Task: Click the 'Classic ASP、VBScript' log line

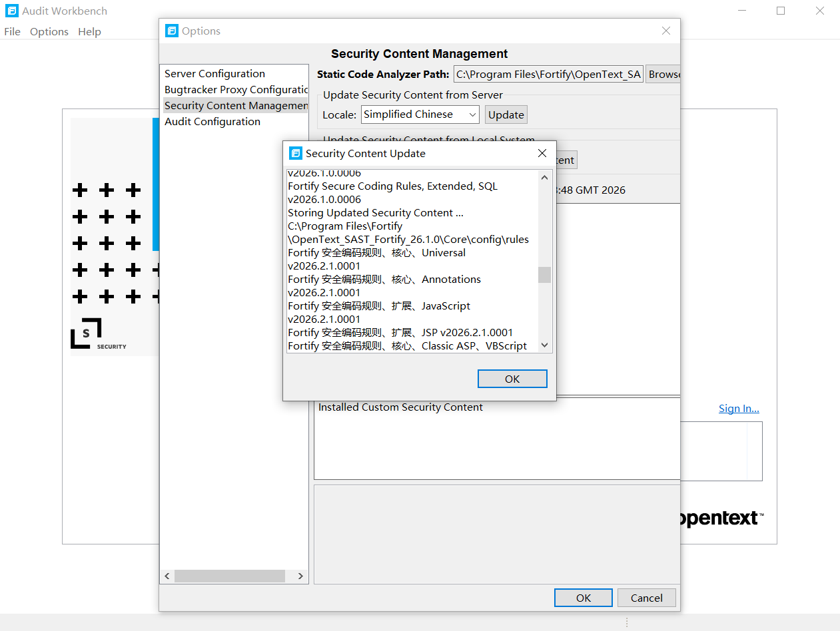Action: pyautogui.click(x=408, y=346)
